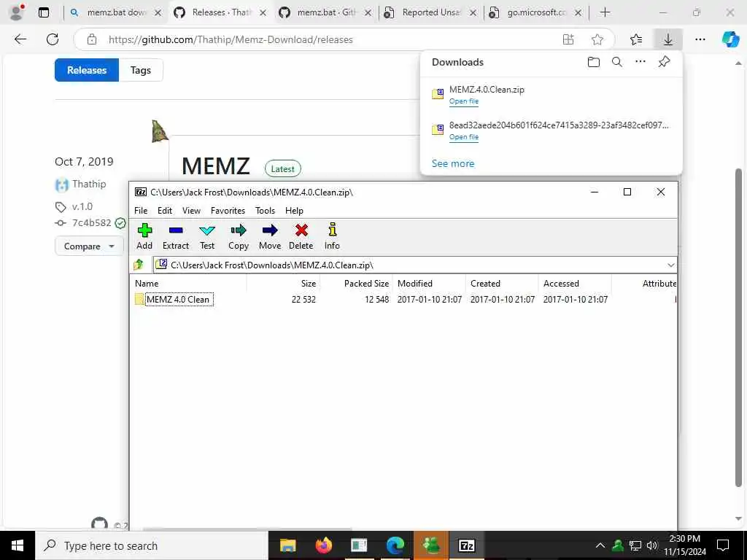
Task: Open the Help menu in 7-Zip
Action: (x=294, y=211)
